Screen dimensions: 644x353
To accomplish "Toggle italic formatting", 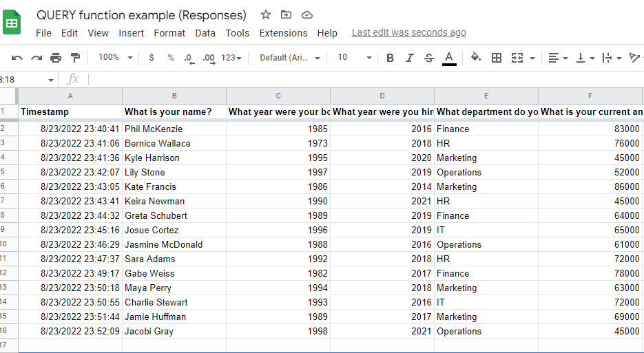I will [410, 58].
